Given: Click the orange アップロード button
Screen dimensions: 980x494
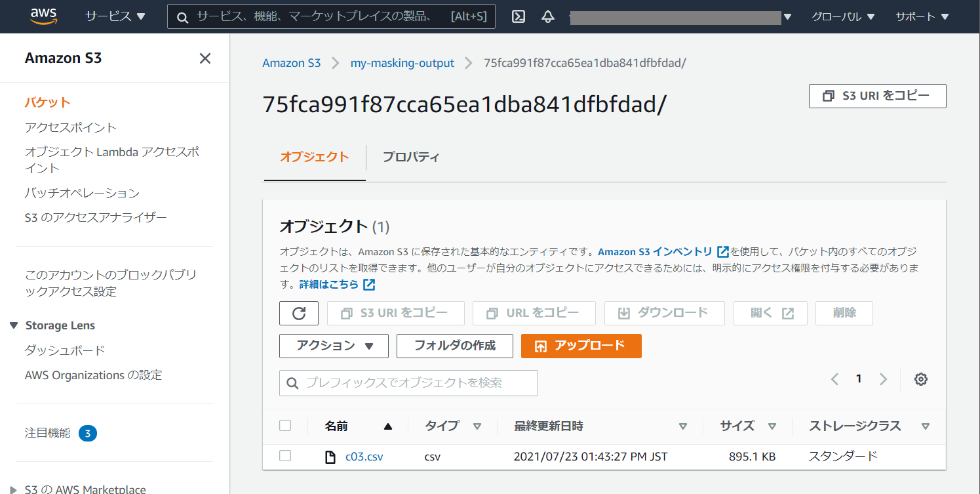Looking at the screenshot, I should point(581,346).
